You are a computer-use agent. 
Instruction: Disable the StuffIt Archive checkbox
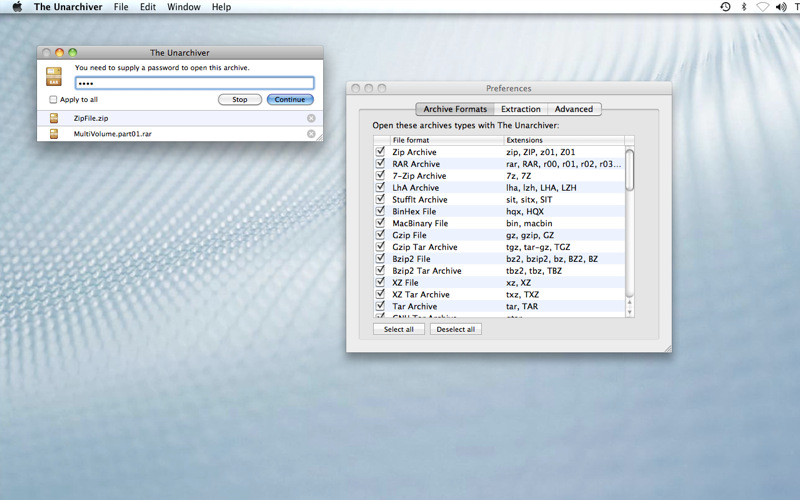pyautogui.click(x=380, y=199)
